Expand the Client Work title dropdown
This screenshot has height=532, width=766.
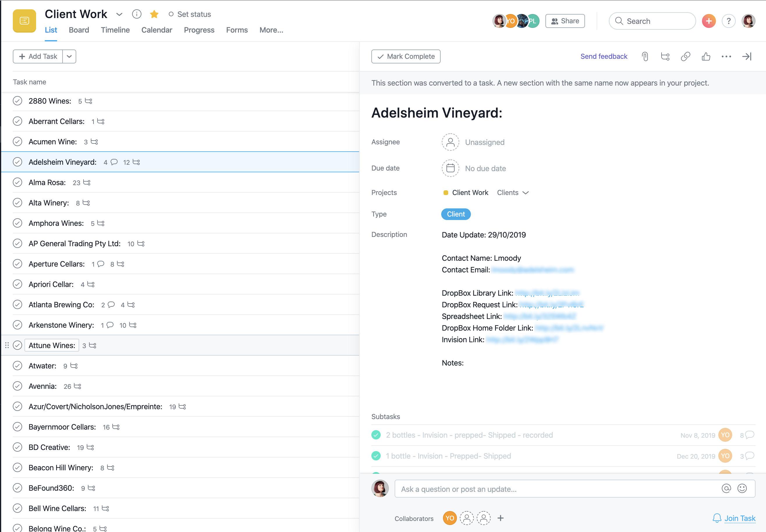[119, 14]
